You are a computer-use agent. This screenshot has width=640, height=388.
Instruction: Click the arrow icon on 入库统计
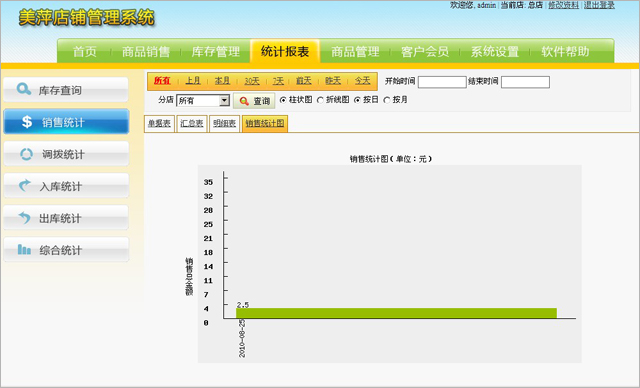(25, 185)
